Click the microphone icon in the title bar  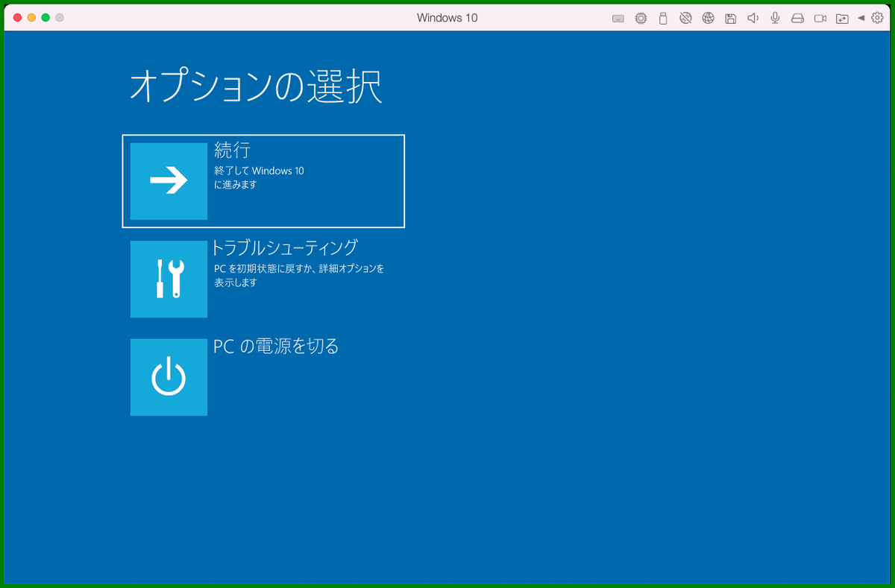click(776, 19)
